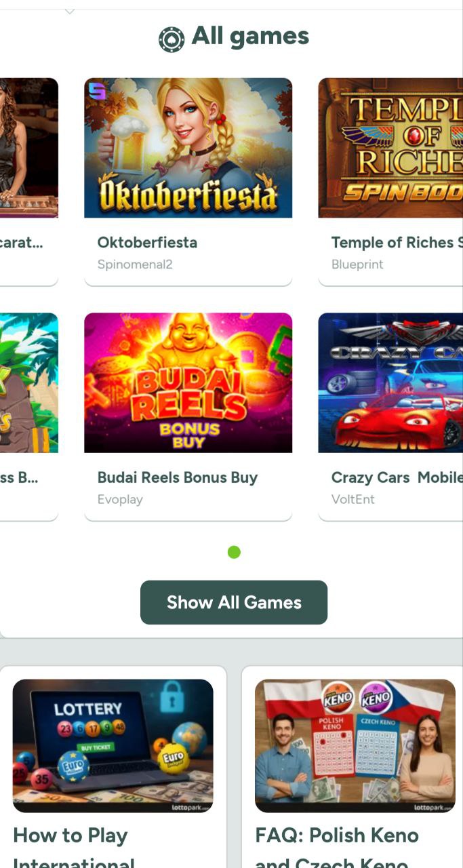Screen dimensions: 463x868
Task: Click the partially visible baccarat game card
Action: (x=29, y=182)
